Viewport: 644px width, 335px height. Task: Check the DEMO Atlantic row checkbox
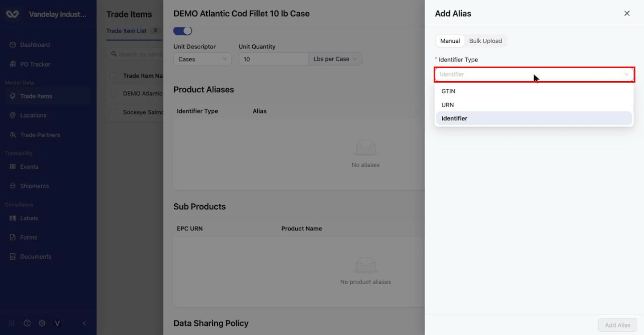coord(113,93)
